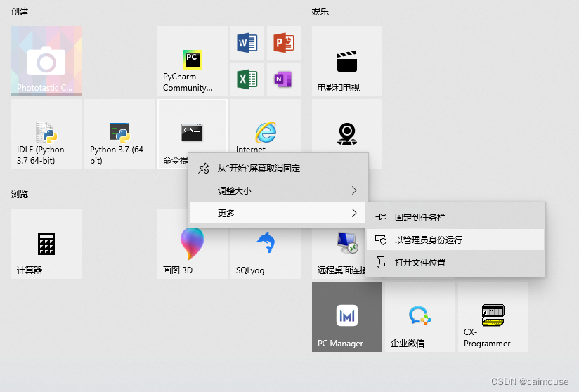This screenshot has height=392, width=579.
Task: Expand arrow beside 更多
Action: [x=354, y=213]
